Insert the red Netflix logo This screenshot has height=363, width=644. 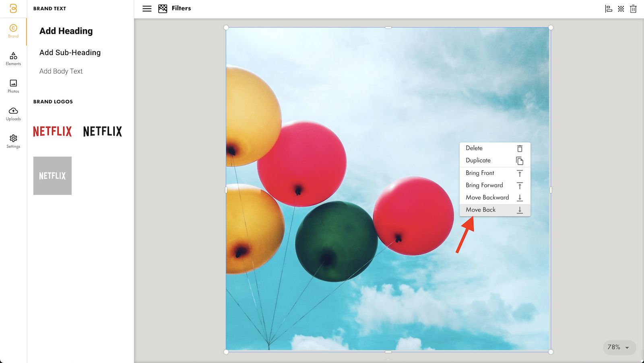point(52,131)
